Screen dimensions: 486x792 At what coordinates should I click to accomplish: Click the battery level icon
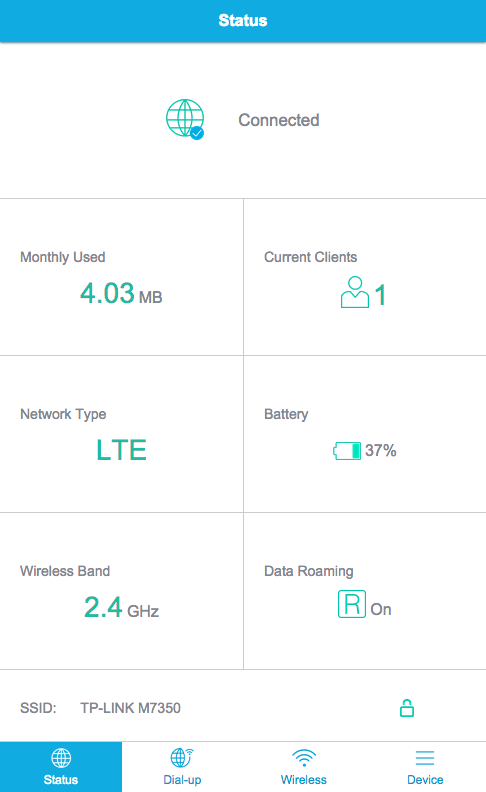[x=347, y=451]
